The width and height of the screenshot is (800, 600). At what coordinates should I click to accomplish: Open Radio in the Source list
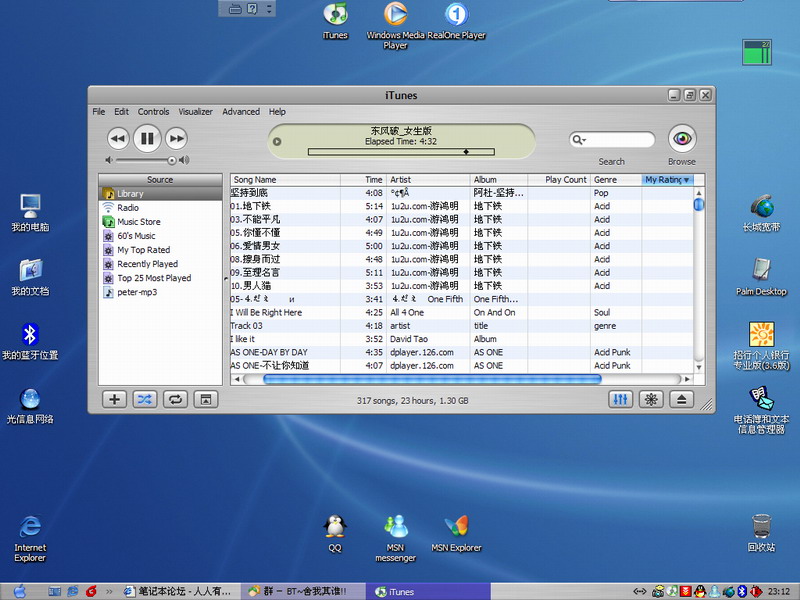(x=160, y=208)
